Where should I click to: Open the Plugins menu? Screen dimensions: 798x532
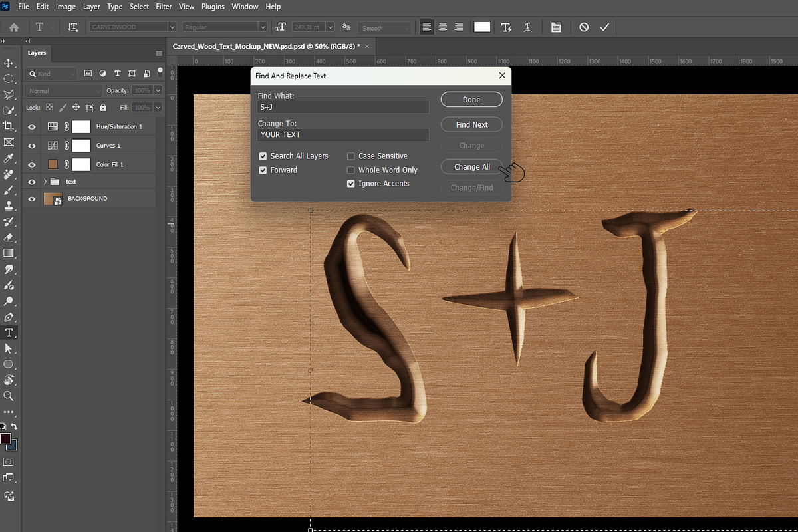point(213,7)
